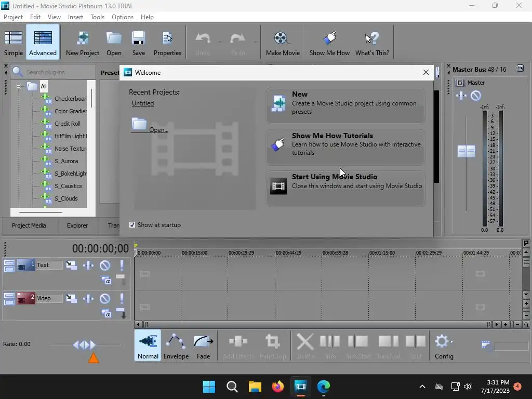This screenshot has height=399, width=532.
Task: Open the Tools menu
Action: [97, 17]
